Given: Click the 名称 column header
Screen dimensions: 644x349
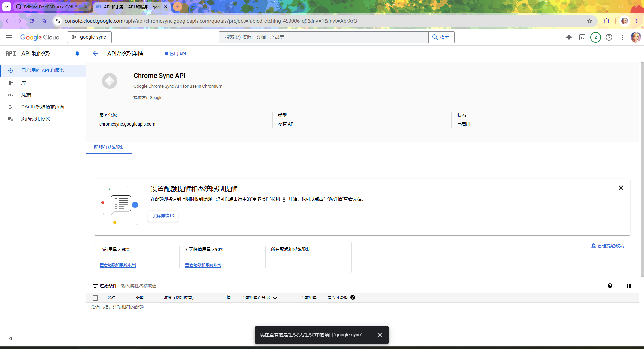Looking at the screenshot, I should coord(111,298).
